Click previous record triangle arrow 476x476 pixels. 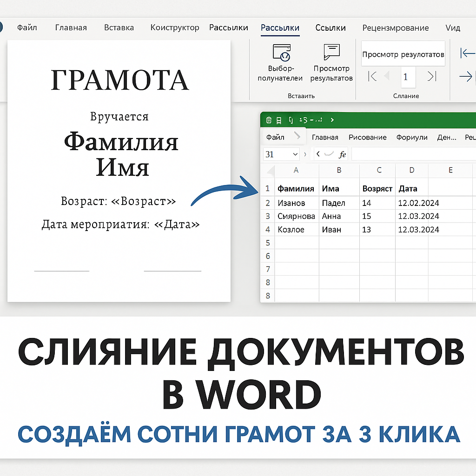tap(387, 76)
